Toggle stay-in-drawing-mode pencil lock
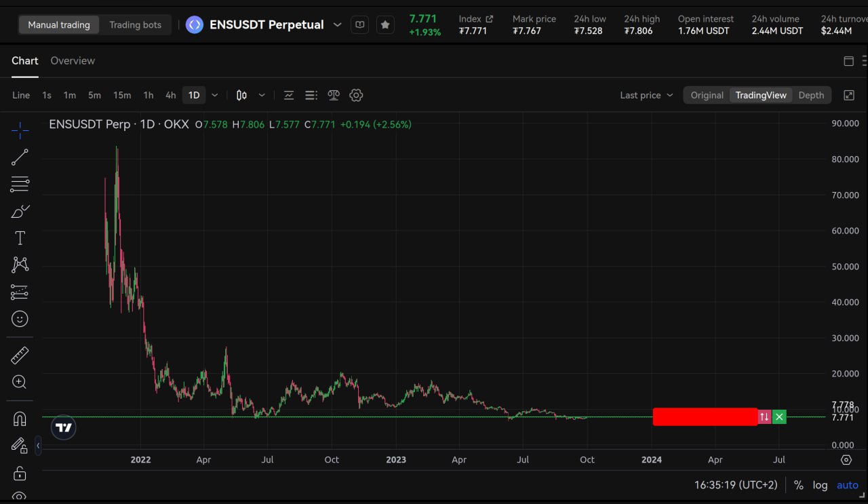The width and height of the screenshot is (868, 504). [20, 446]
